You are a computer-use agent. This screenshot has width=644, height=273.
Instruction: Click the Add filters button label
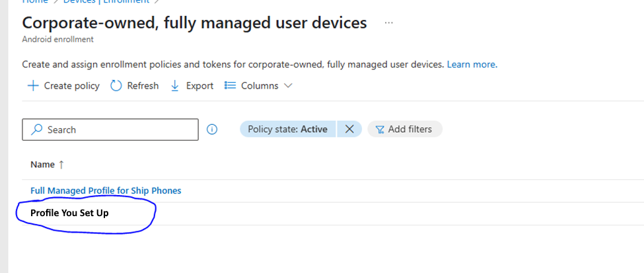tap(410, 130)
